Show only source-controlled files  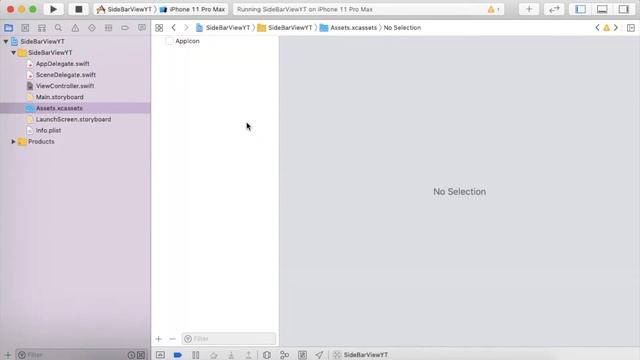[x=141, y=355]
